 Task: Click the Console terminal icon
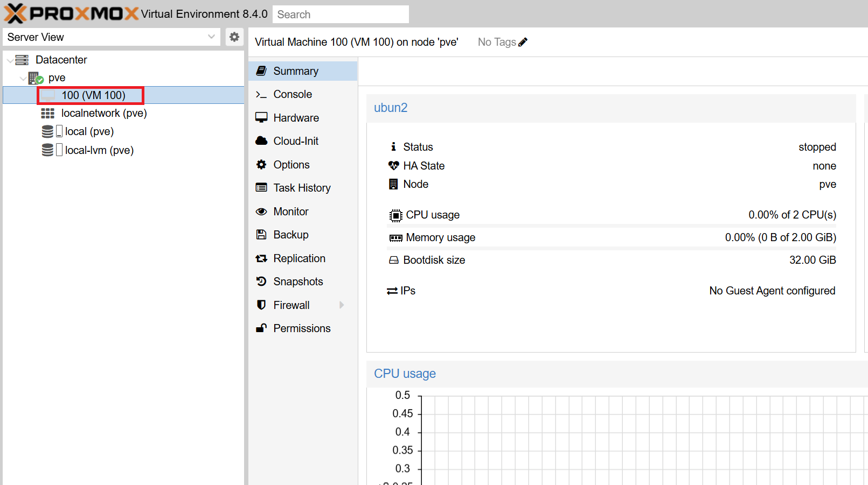pos(261,95)
